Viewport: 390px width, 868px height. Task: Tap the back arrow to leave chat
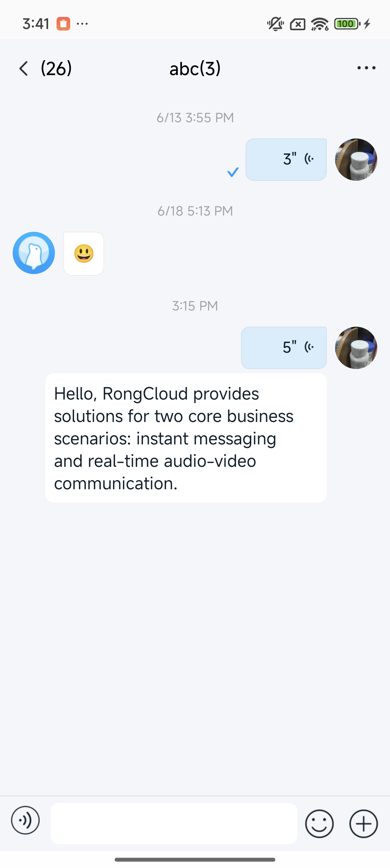pos(24,68)
